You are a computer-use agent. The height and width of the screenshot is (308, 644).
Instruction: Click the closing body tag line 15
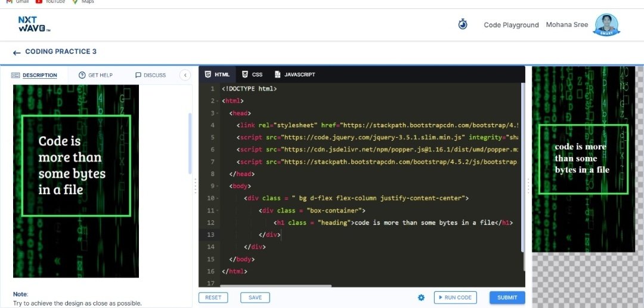click(x=242, y=260)
